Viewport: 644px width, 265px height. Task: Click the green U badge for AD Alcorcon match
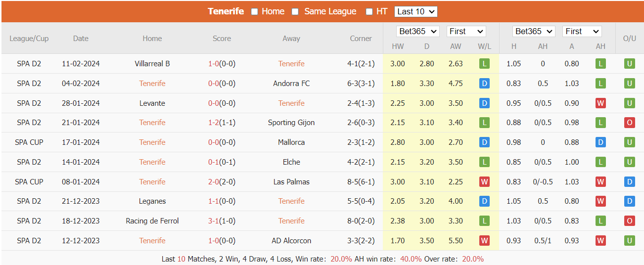[629, 241]
